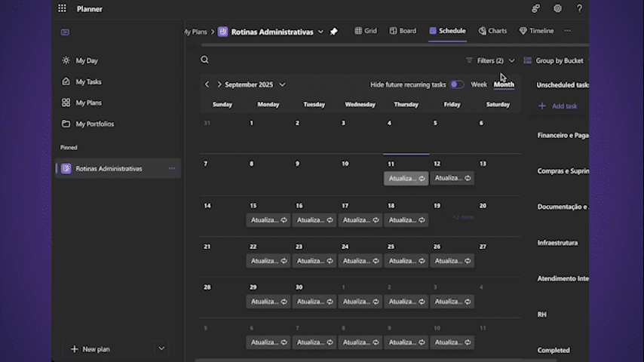
Task: Switch calendar to Week view
Action: (479, 84)
